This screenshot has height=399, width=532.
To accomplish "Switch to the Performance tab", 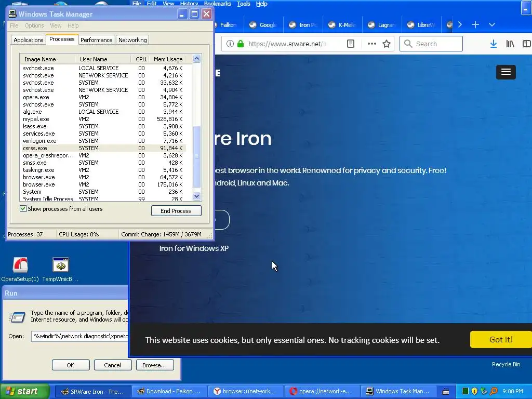I will (96, 39).
